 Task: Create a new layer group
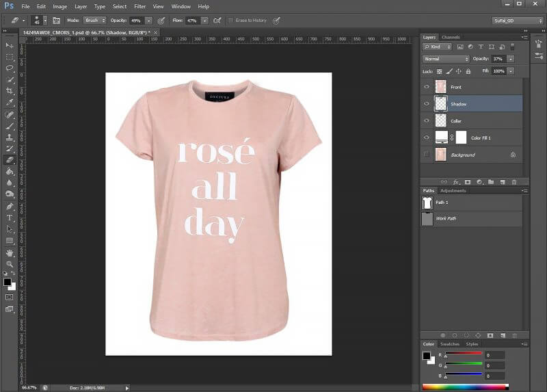491,182
